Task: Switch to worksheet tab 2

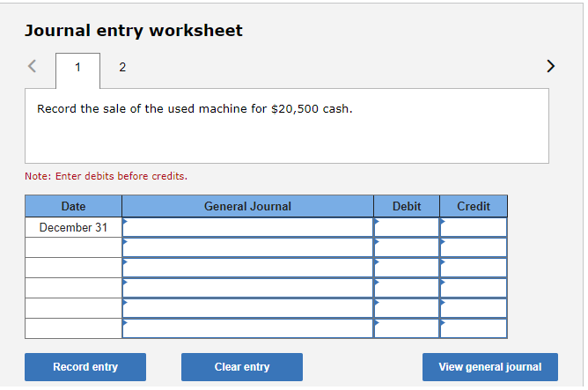Action: 122,67
